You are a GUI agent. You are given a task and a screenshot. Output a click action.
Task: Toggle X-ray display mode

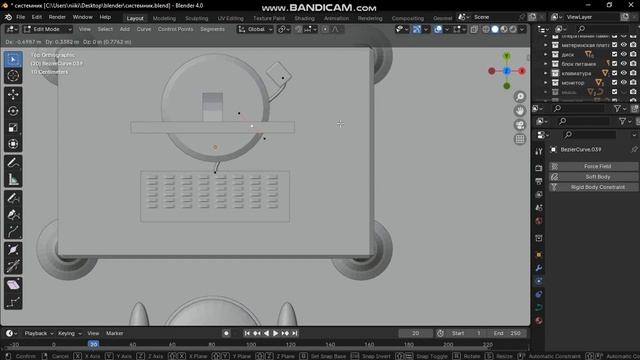474,29
